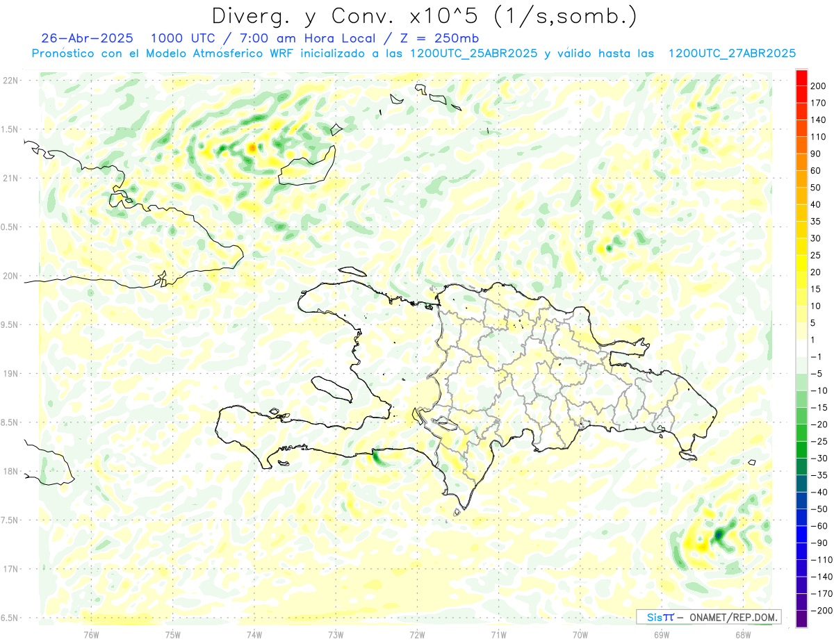Click the 69W longitude axis label
Screen dimensions: 834x644
click(x=662, y=634)
